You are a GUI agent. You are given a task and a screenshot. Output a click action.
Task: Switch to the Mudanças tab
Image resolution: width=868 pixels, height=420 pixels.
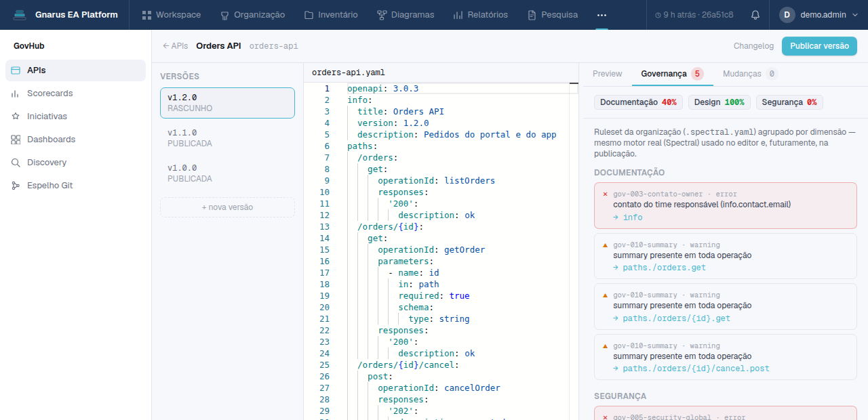click(x=749, y=74)
